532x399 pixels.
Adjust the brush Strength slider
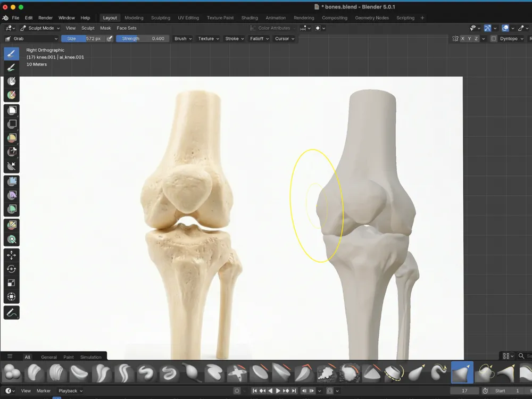coord(143,39)
